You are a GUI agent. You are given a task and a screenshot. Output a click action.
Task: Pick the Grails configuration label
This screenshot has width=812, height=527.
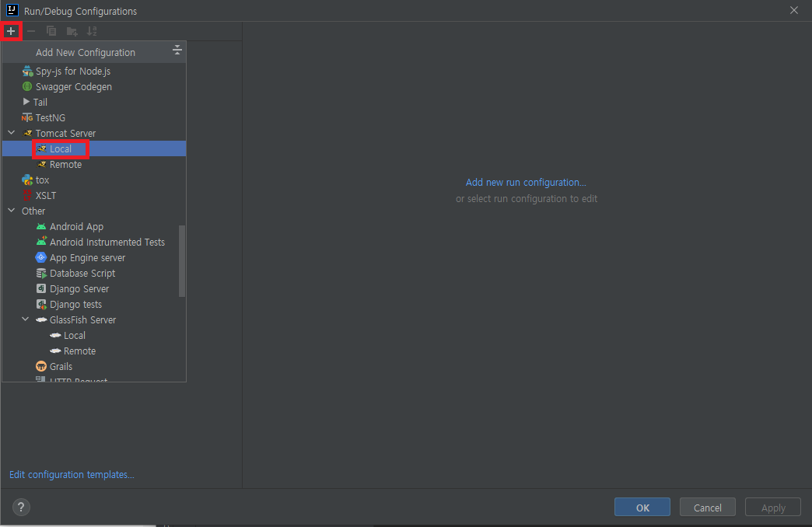tap(61, 367)
